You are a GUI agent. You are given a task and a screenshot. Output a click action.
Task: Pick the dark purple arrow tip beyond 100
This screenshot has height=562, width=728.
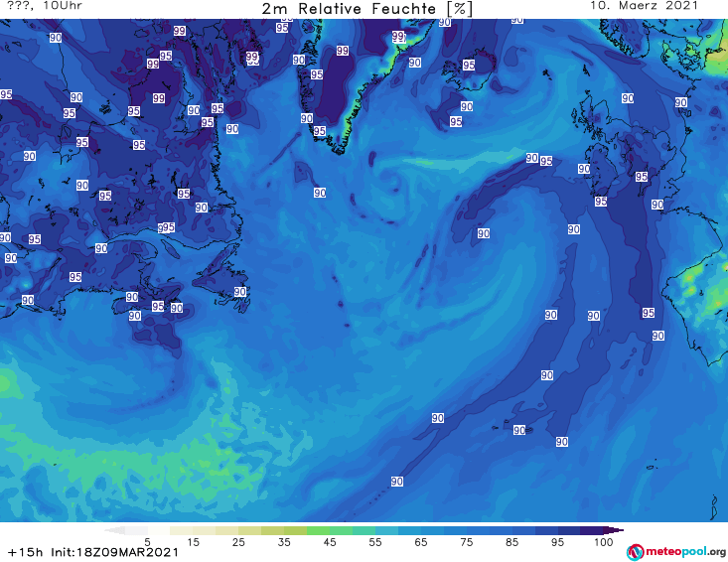click(x=614, y=530)
